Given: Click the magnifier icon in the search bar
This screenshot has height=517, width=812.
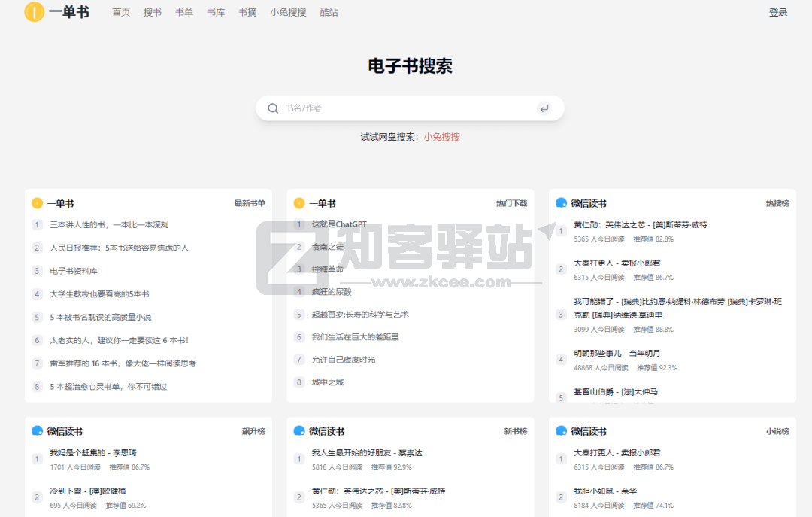Looking at the screenshot, I should [273, 108].
